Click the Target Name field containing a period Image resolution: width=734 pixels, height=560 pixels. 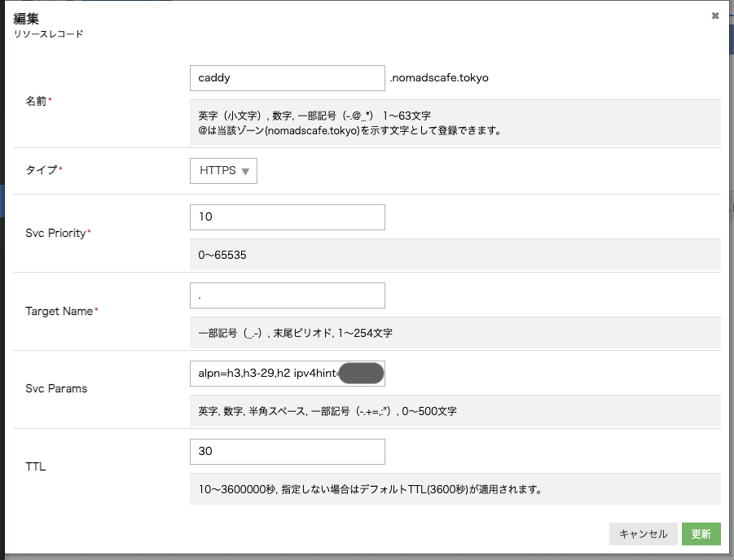(x=287, y=295)
